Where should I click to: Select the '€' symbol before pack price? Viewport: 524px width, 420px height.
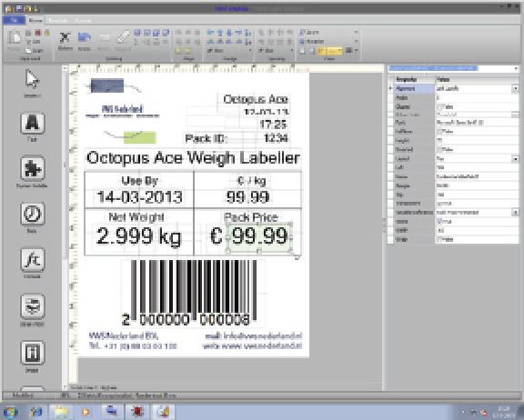click(x=217, y=236)
